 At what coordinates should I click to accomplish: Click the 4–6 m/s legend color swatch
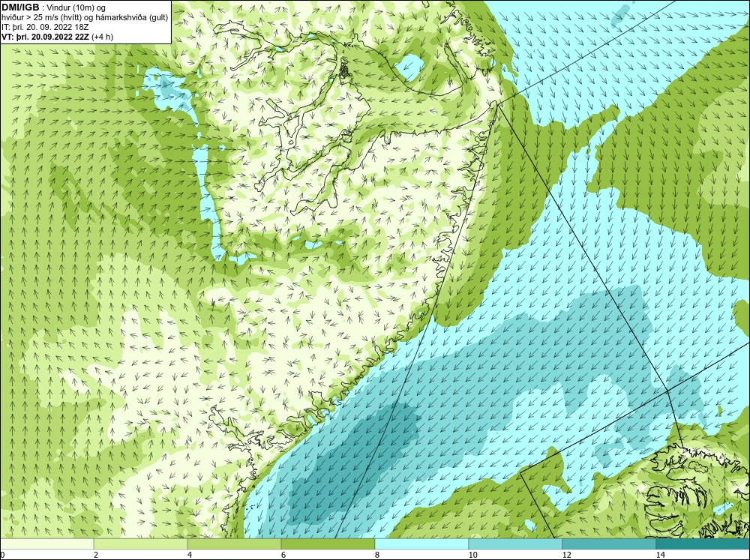[234, 544]
